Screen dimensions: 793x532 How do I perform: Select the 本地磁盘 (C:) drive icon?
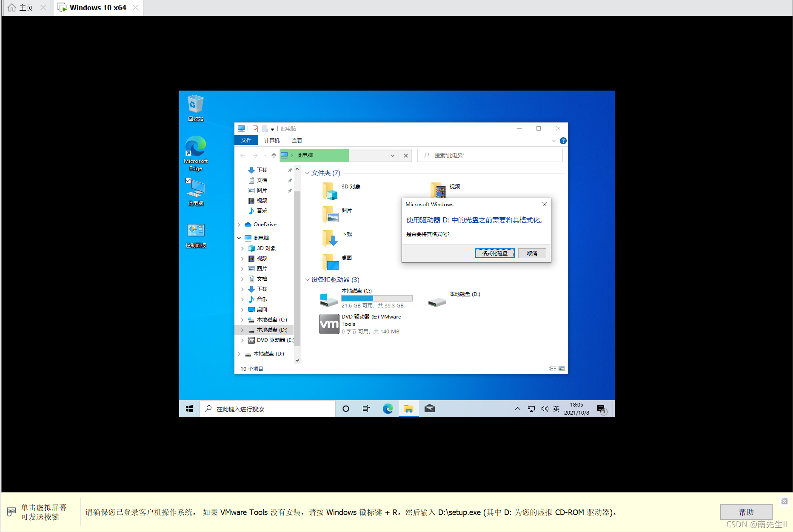pyautogui.click(x=329, y=299)
